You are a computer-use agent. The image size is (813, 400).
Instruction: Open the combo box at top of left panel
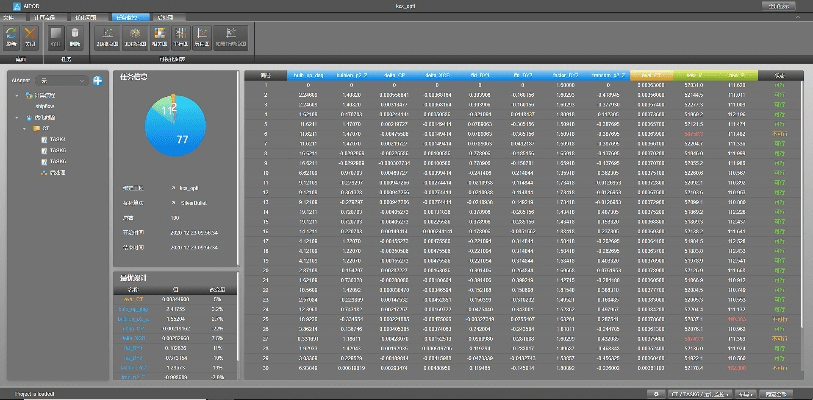[x=61, y=80]
